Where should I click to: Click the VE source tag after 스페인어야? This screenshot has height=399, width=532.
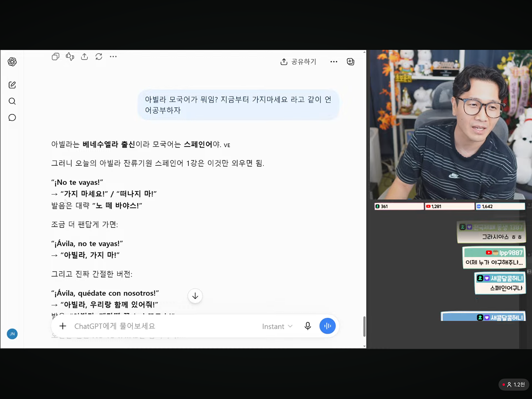click(x=227, y=145)
